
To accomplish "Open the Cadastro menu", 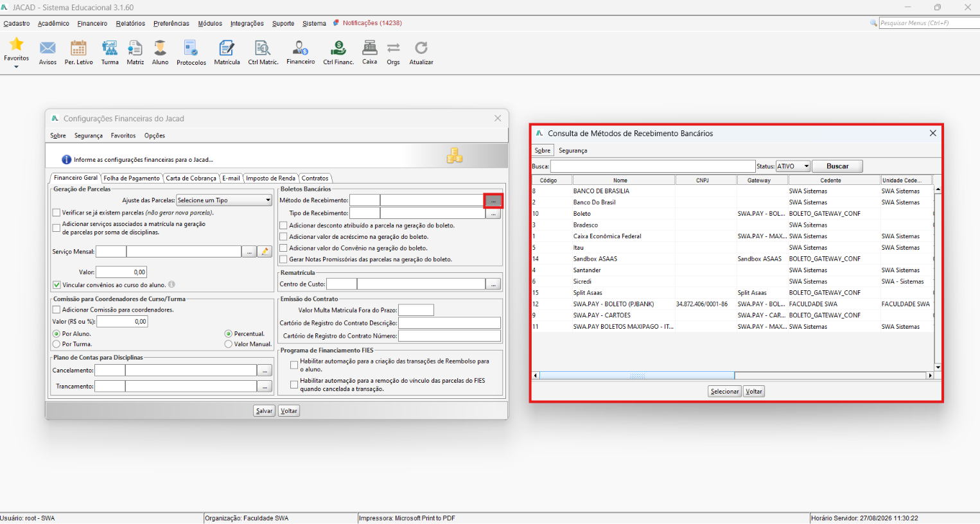I will pos(17,23).
